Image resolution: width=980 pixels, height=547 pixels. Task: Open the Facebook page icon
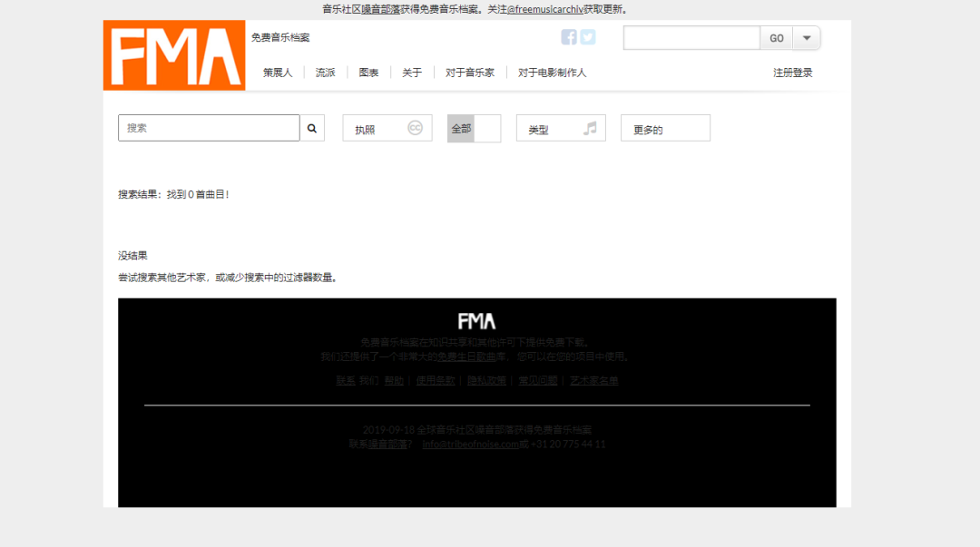(x=569, y=37)
